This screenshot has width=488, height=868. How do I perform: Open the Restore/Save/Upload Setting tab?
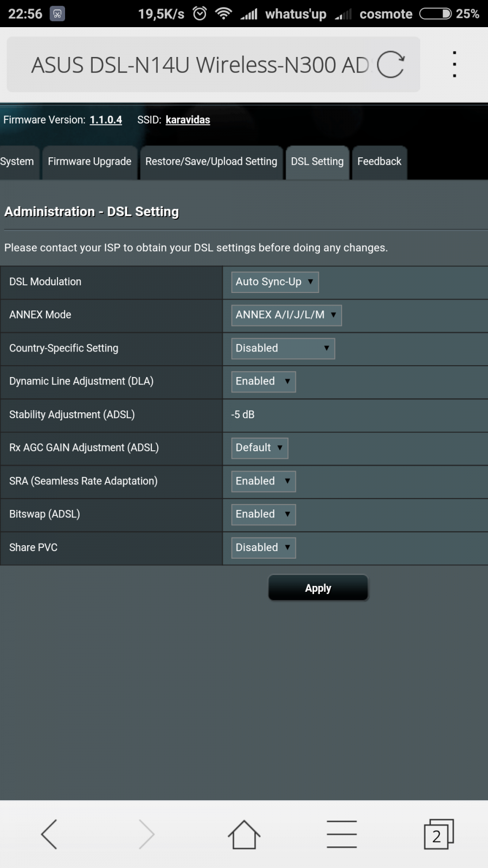211,162
